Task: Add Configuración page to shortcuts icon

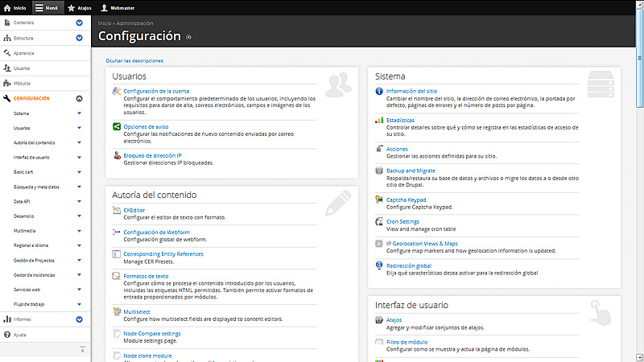Action: [188, 37]
